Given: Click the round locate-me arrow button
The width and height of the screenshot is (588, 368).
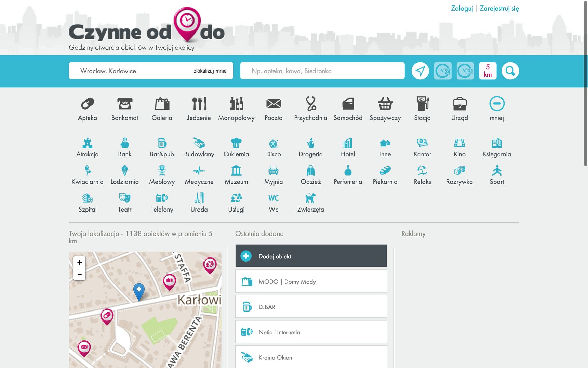Looking at the screenshot, I should (420, 71).
